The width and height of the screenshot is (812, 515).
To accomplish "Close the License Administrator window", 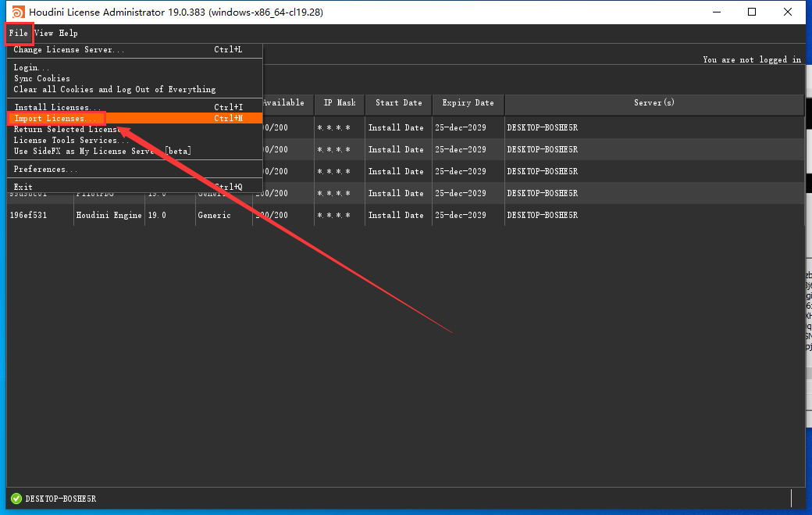I will [788, 13].
